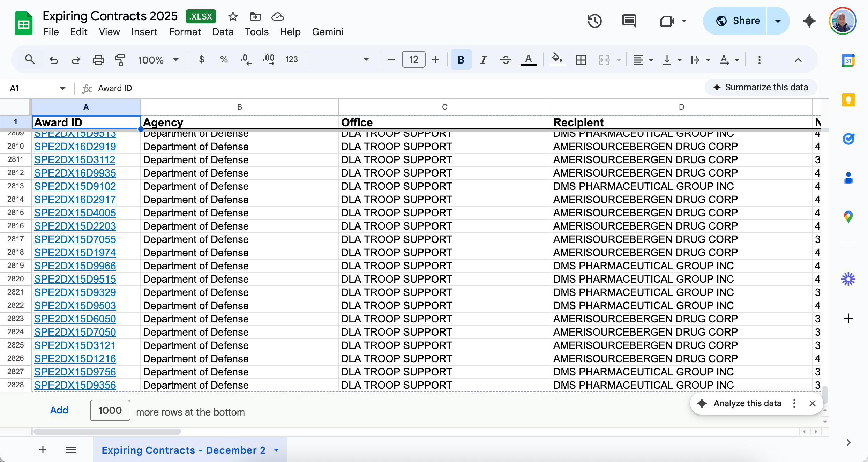Star this spreadsheet
The height and width of the screenshot is (462, 868).
click(233, 16)
